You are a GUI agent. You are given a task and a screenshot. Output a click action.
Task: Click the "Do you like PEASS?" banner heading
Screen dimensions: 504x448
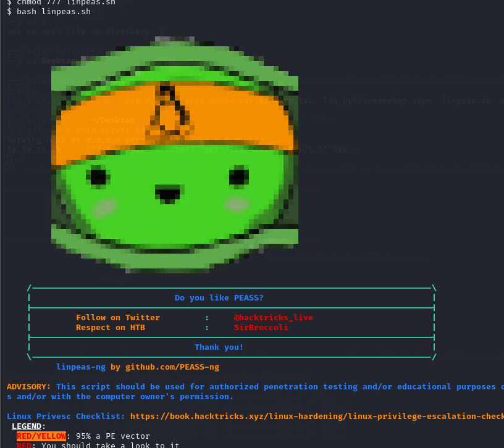click(x=219, y=297)
